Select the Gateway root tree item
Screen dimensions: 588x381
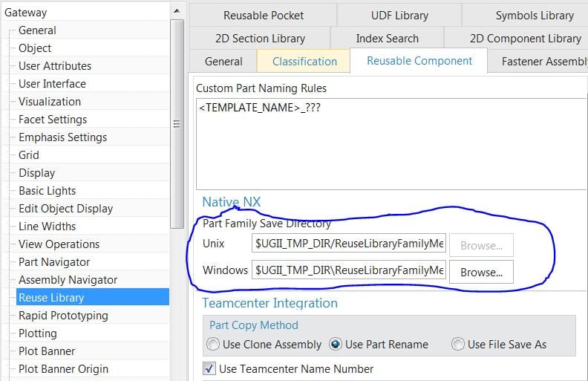25,13
